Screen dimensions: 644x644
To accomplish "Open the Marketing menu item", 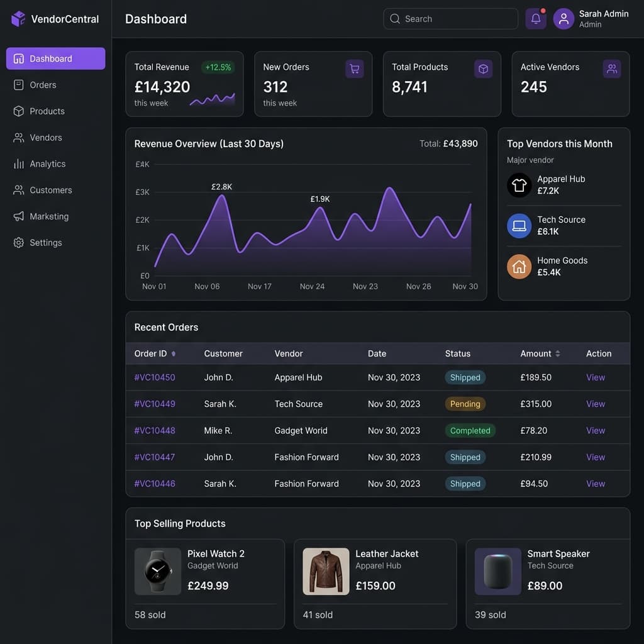I will [x=55, y=216].
